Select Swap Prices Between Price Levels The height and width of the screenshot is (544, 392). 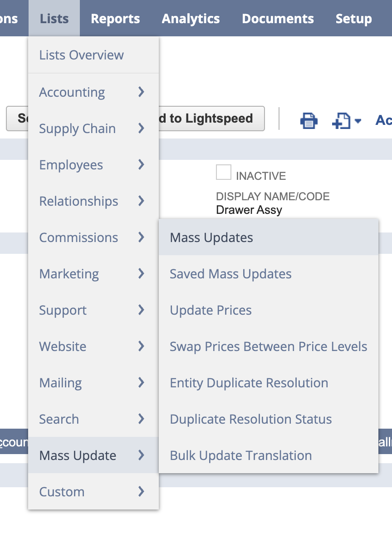click(x=268, y=346)
